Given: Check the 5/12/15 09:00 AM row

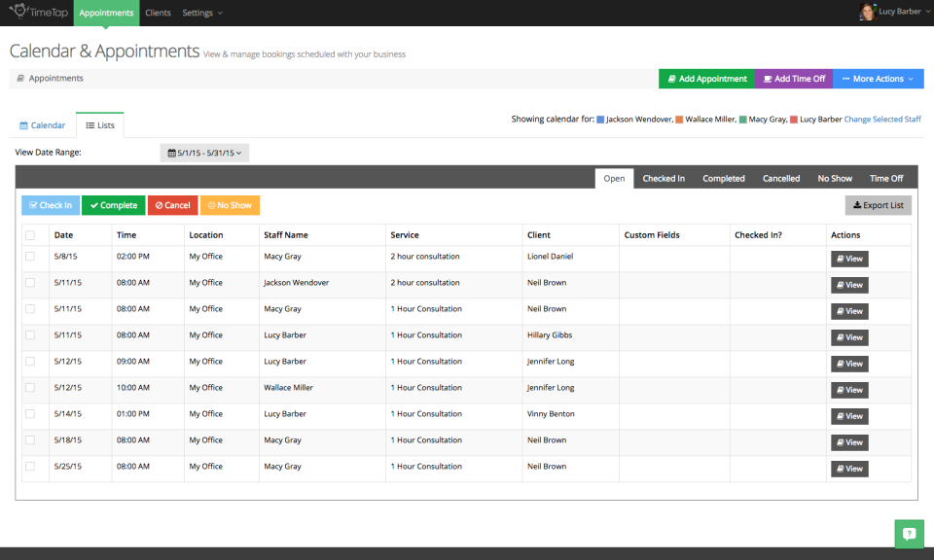Looking at the screenshot, I should tap(30, 362).
